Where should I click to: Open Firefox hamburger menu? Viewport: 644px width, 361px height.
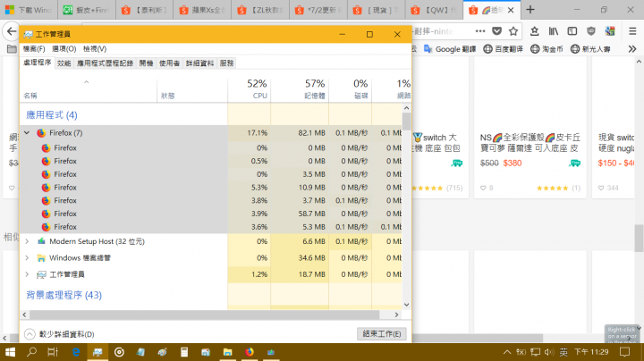point(632,31)
